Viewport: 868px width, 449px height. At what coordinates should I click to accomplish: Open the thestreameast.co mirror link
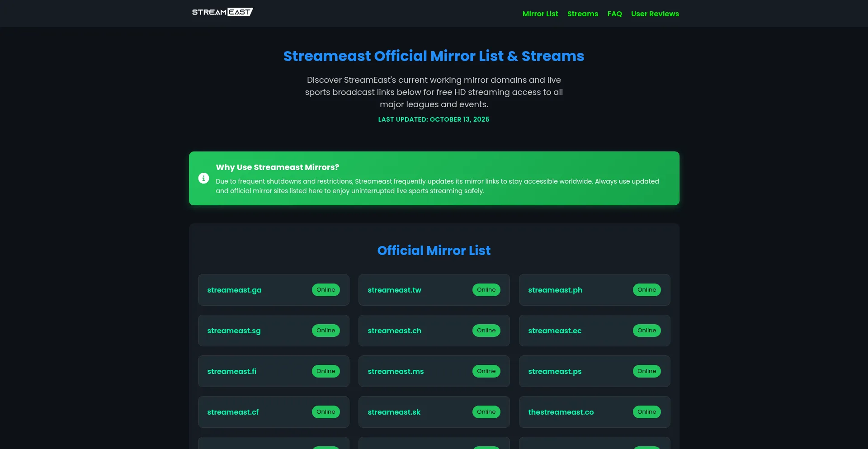[561, 412]
